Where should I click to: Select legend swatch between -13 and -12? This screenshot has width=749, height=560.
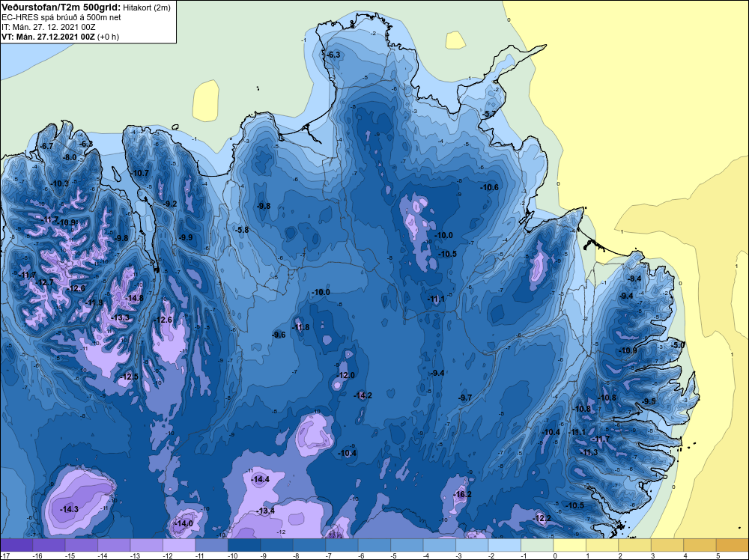pos(147,545)
